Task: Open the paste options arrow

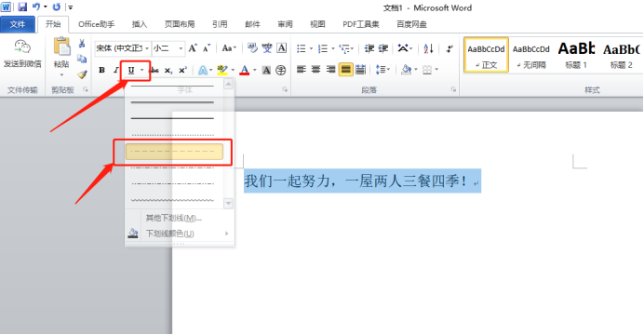Action: pyautogui.click(x=61, y=75)
